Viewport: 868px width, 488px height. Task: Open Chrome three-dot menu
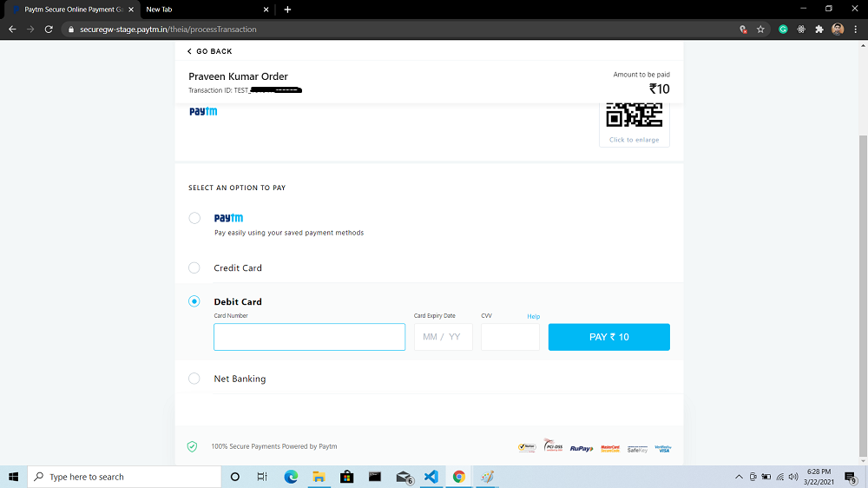click(x=856, y=30)
